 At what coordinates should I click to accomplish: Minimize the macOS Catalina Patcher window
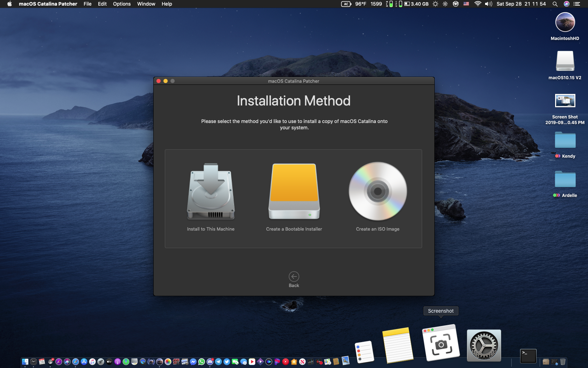(x=166, y=81)
